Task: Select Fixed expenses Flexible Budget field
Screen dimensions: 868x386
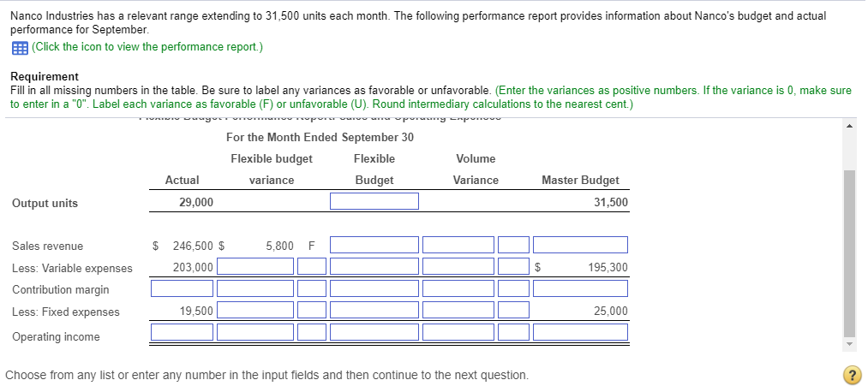Action: point(374,310)
